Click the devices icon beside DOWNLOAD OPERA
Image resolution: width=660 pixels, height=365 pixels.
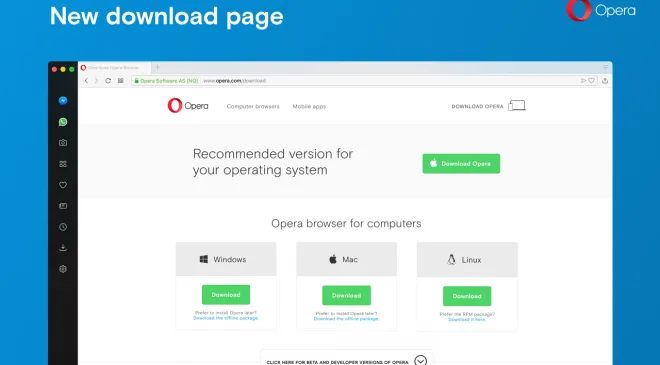click(x=517, y=106)
